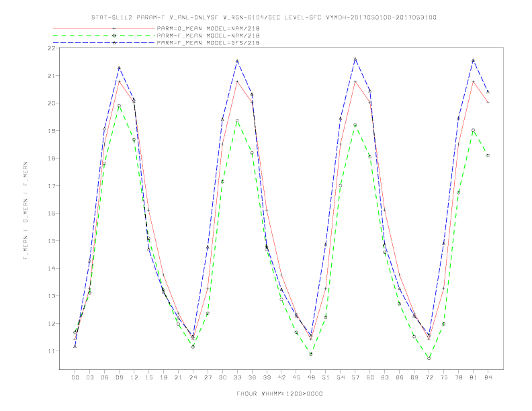
Task: Click blue triangle data point at hour 33 peak
Action: pyautogui.click(x=237, y=61)
